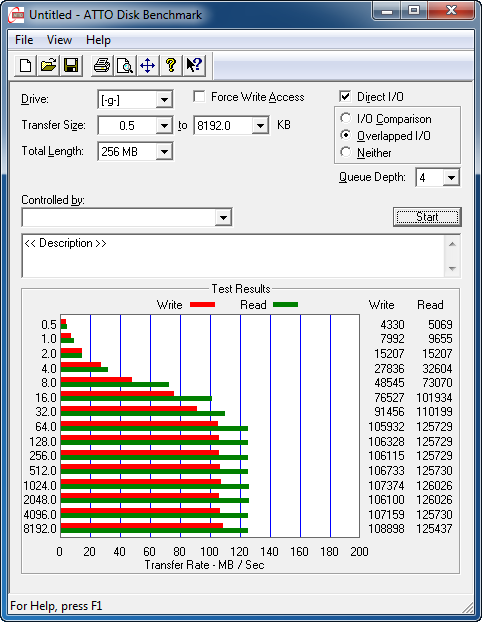Select I/O Comparison radio button

[346, 118]
